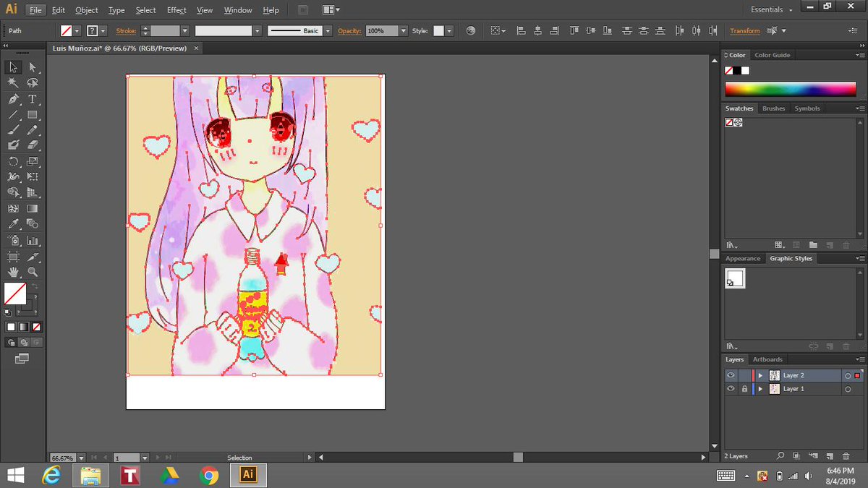Pick a color from the spectrum bar
This screenshot has width=868, height=488.
pos(791,89)
